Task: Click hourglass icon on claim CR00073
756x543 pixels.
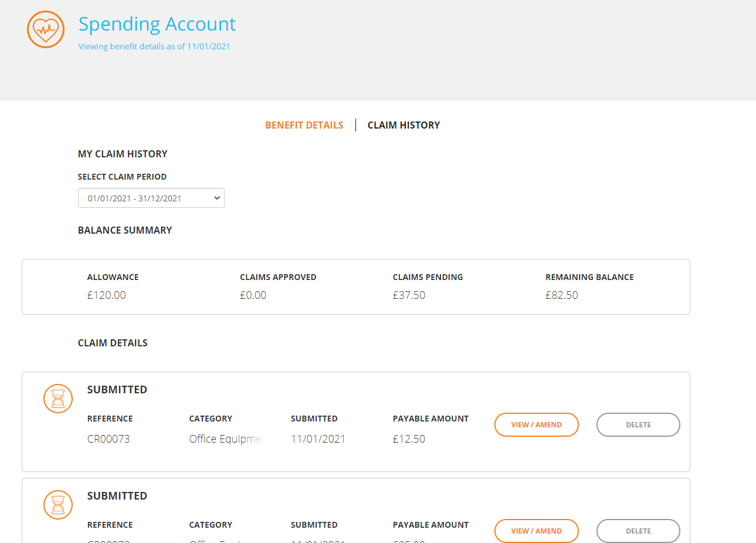Action: [58, 399]
